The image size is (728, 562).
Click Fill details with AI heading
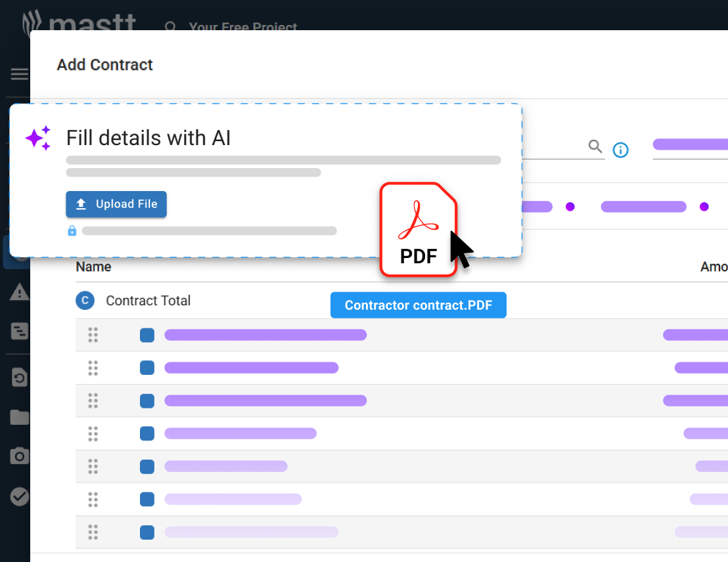click(x=148, y=138)
